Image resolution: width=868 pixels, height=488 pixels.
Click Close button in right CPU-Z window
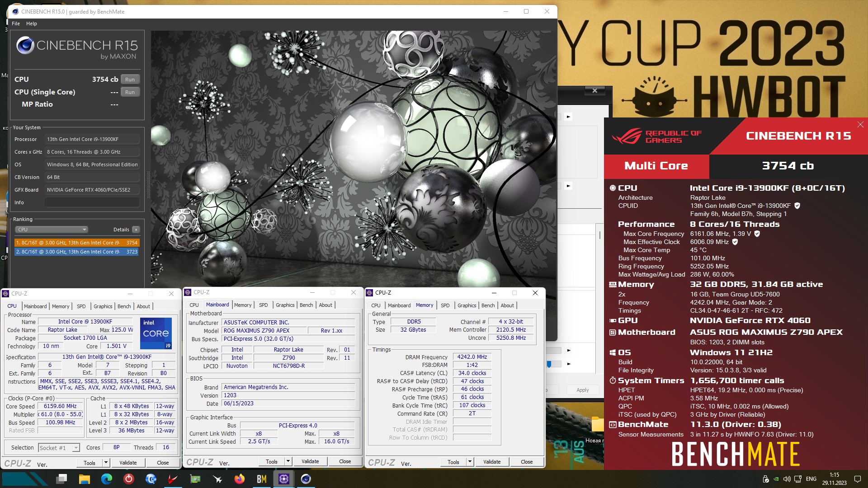(527, 462)
